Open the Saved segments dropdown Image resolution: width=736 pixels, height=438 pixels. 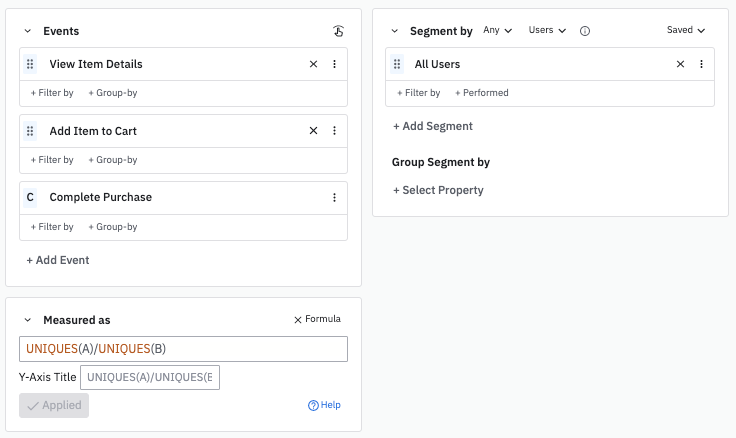[686, 31]
